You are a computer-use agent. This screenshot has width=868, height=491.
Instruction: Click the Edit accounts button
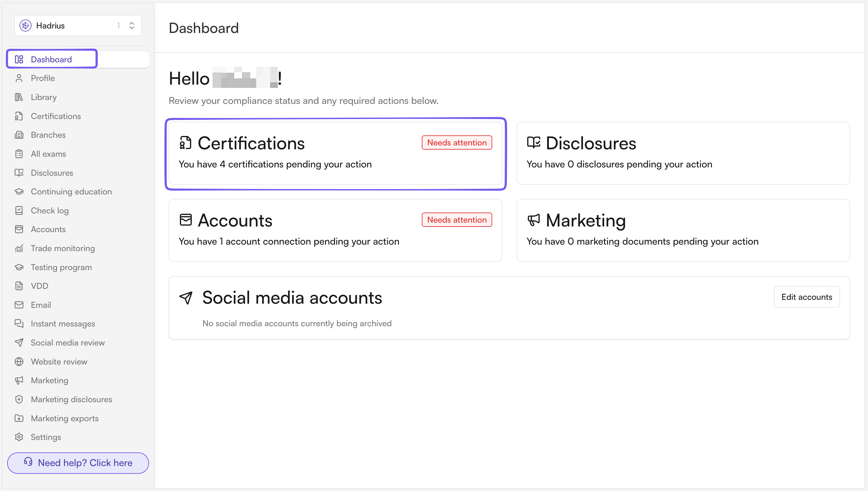[807, 297]
